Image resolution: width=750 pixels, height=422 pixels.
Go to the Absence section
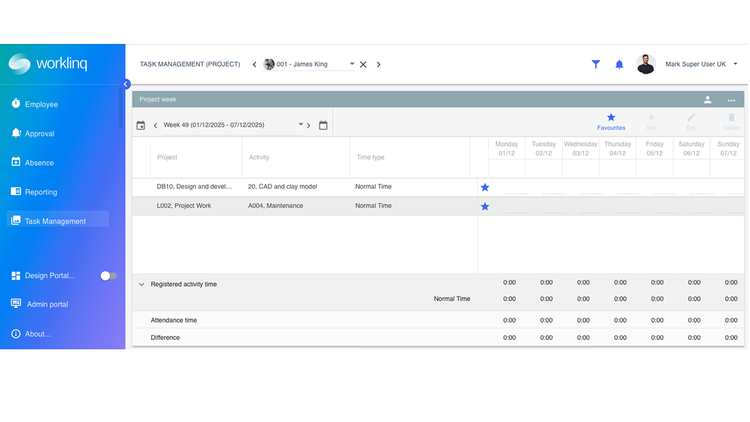click(39, 163)
